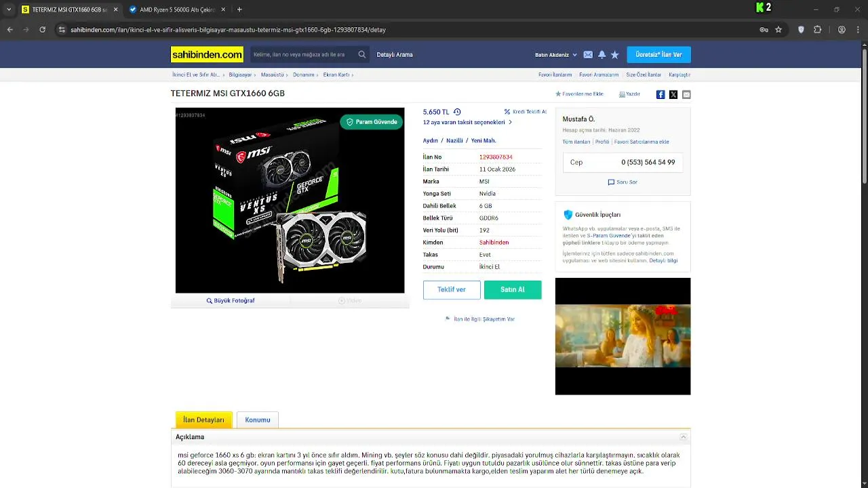
Task: Open Detaylı bilgi security link
Action: 663,260
